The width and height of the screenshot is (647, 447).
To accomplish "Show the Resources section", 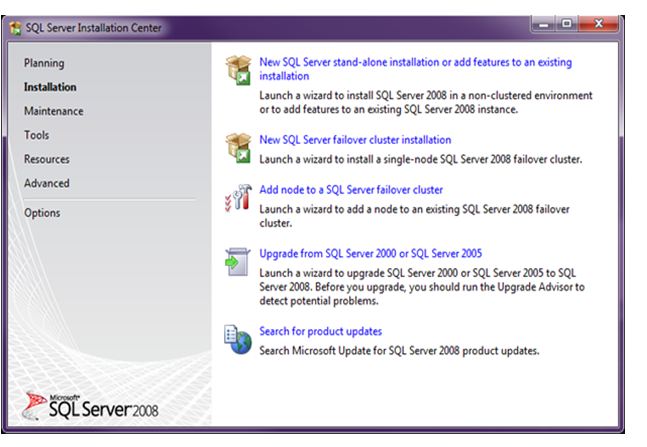I will pyautogui.click(x=47, y=159).
